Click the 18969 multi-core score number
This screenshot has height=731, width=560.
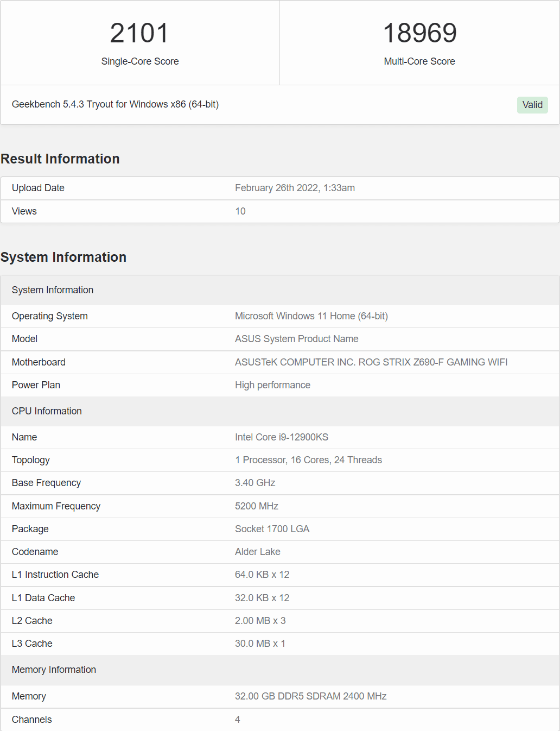click(x=419, y=33)
